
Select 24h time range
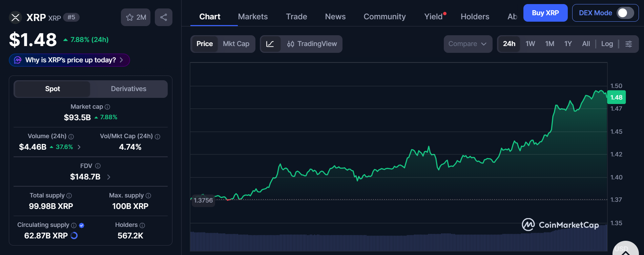click(509, 44)
